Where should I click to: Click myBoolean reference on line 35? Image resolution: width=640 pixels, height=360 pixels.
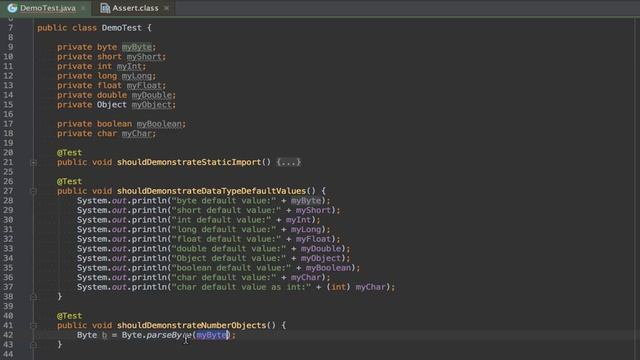329,268
